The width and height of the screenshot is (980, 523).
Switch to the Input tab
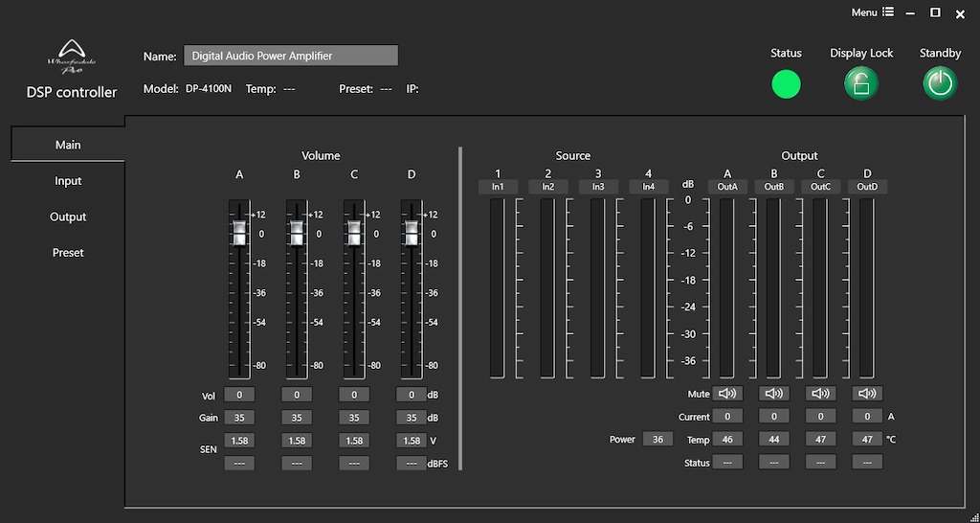point(68,181)
